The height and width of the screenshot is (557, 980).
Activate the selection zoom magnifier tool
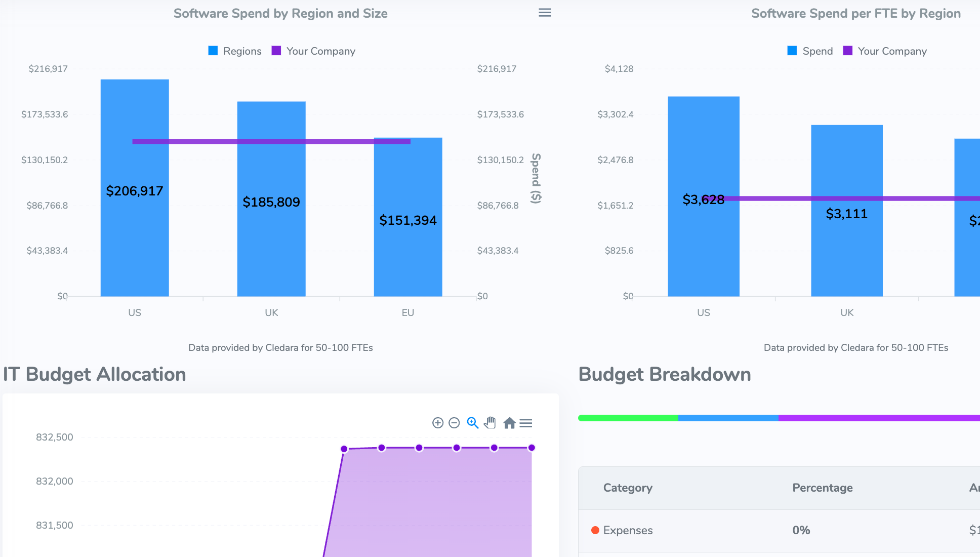(x=472, y=422)
